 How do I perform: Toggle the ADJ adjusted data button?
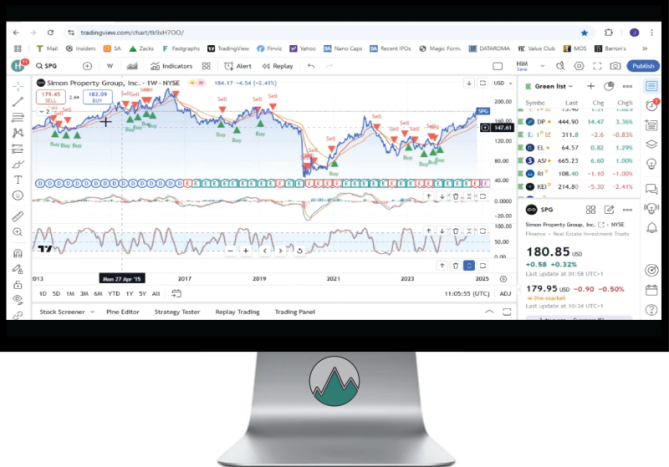pos(505,293)
